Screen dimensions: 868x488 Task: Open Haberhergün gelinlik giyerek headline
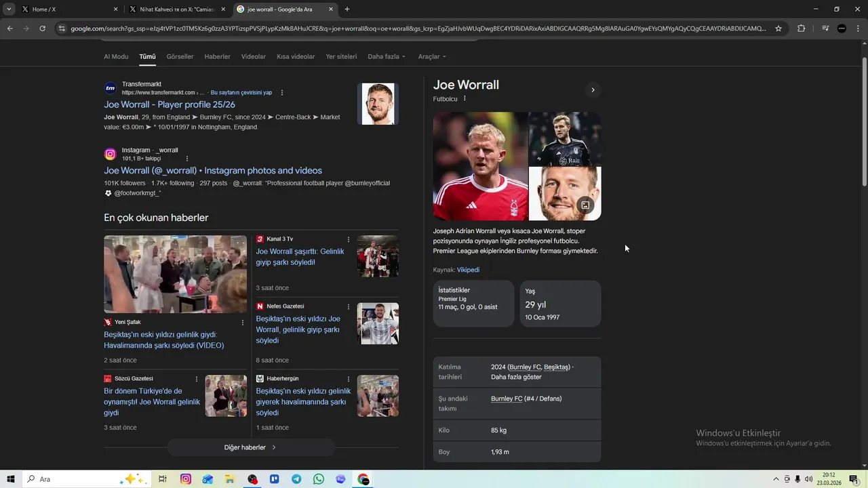303,402
